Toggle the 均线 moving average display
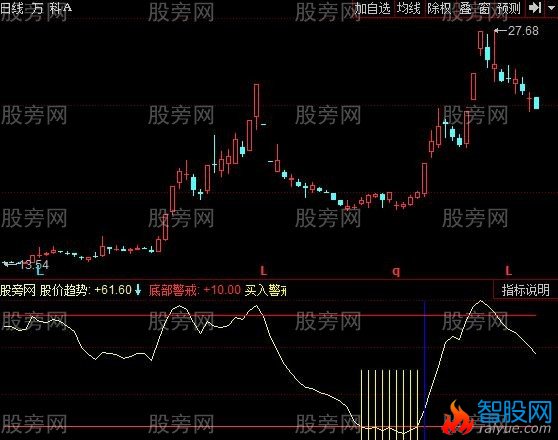 [408, 8]
